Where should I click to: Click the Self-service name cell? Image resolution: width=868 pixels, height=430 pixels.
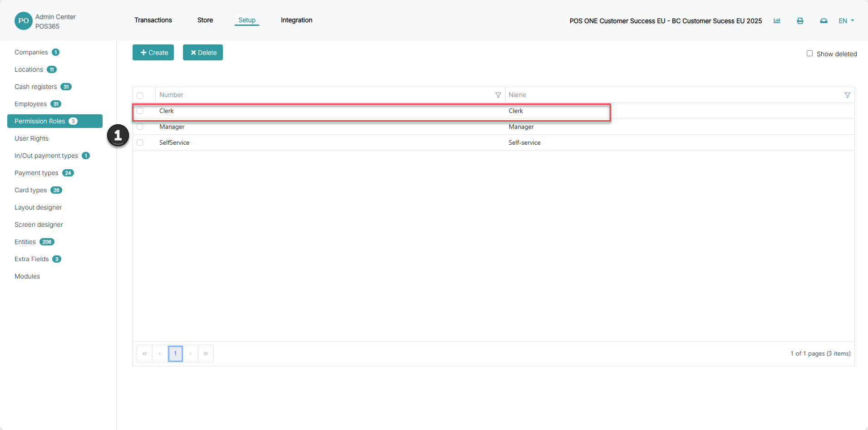pyautogui.click(x=524, y=142)
